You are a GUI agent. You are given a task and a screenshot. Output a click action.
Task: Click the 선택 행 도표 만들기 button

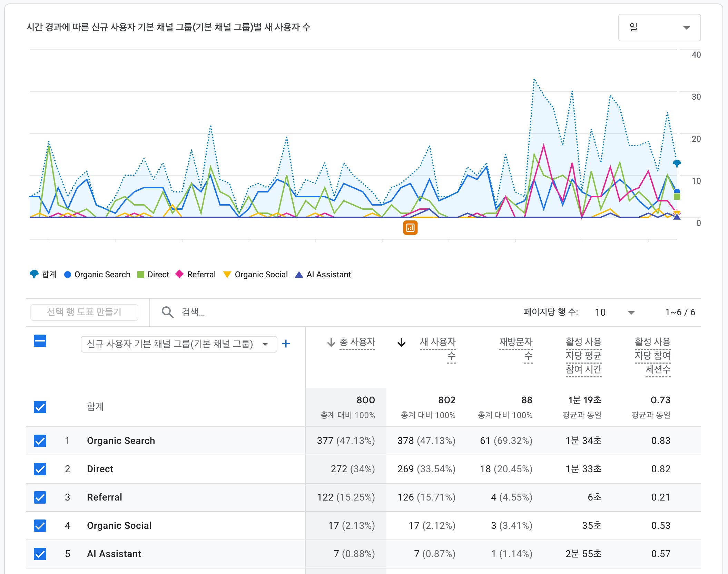(84, 312)
